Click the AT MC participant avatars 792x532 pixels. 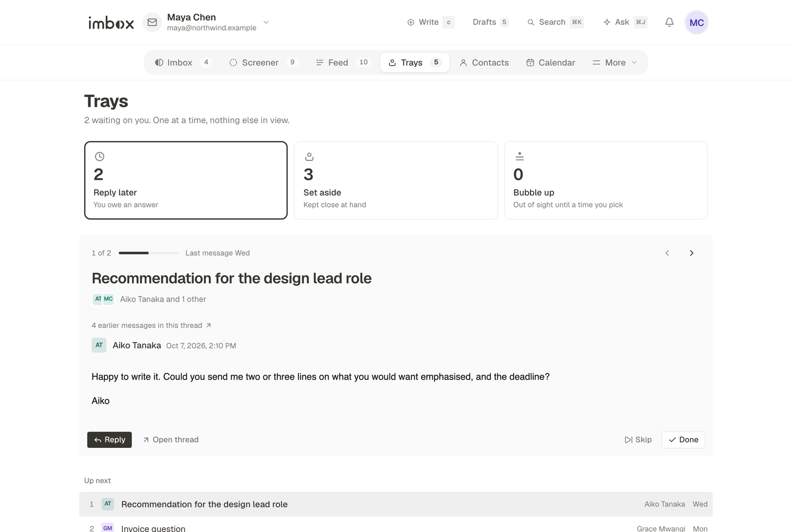pos(103,299)
